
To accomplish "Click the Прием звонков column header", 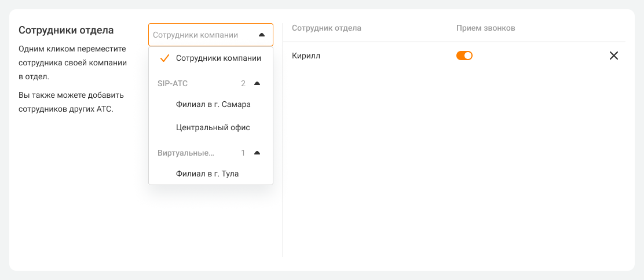I will tap(485, 28).
